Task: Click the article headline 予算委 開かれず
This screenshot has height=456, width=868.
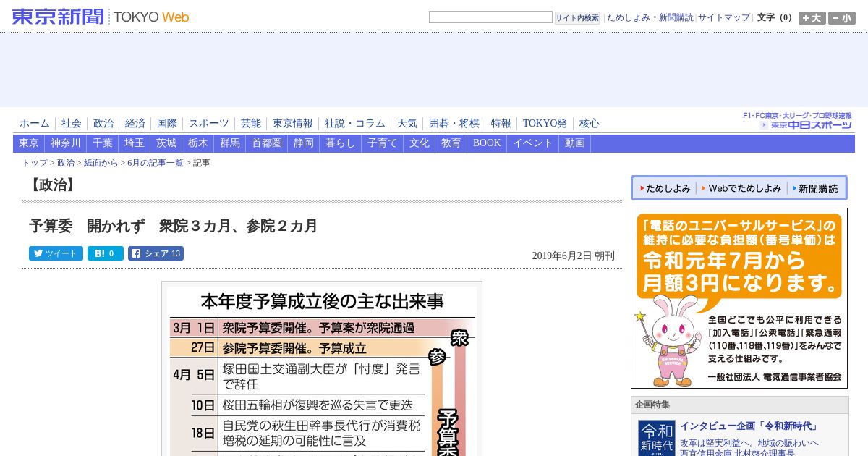Action: [174, 226]
